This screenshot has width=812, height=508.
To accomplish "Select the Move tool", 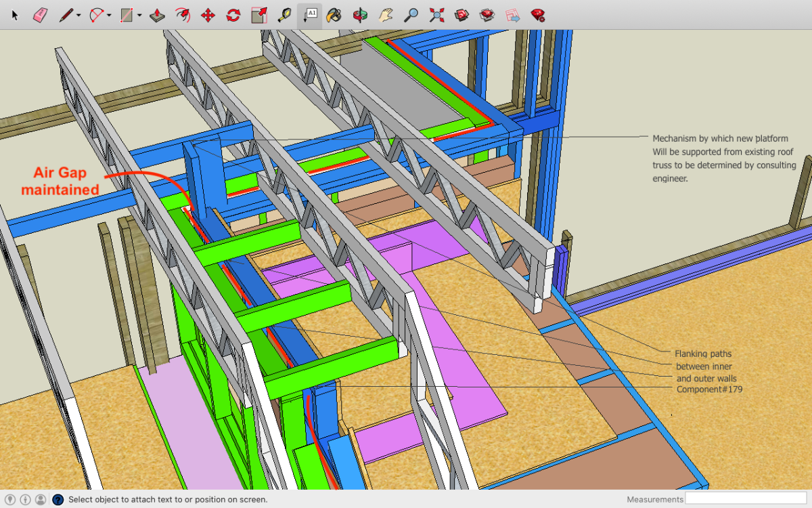I will click(x=208, y=14).
